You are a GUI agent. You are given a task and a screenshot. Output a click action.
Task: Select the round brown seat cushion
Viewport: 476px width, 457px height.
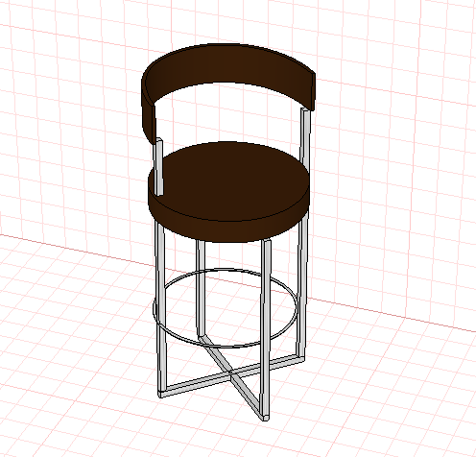(x=228, y=191)
